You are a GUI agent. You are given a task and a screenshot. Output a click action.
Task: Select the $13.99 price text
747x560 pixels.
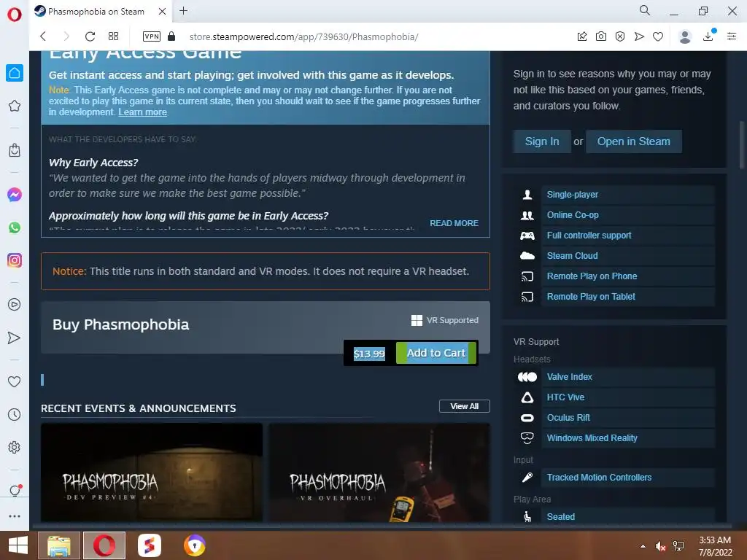(369, 354)
